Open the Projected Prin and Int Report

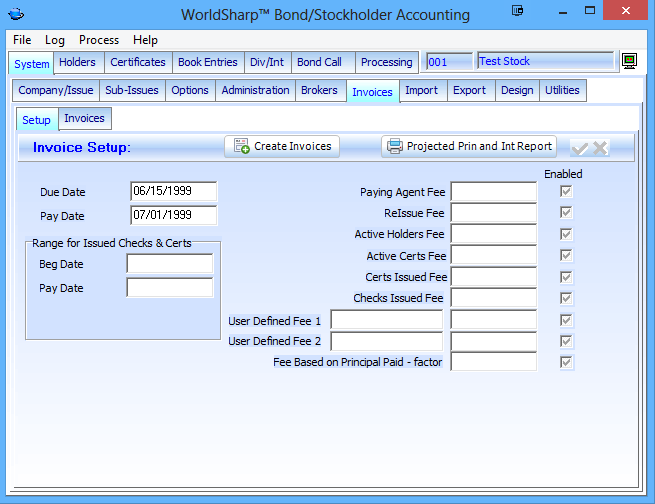[469, 146]
